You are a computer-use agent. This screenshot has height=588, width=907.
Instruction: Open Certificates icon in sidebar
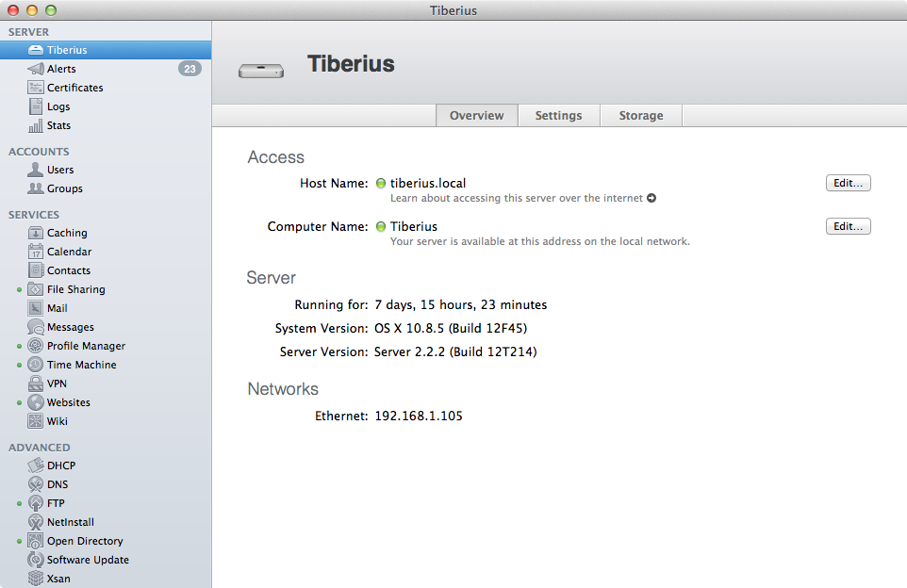tap(36, 88)
